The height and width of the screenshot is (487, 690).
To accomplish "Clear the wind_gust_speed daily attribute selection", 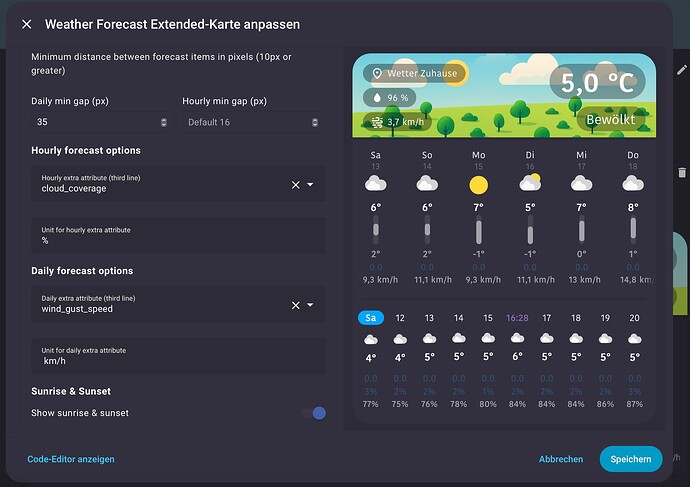I will [x=296, y=305].
